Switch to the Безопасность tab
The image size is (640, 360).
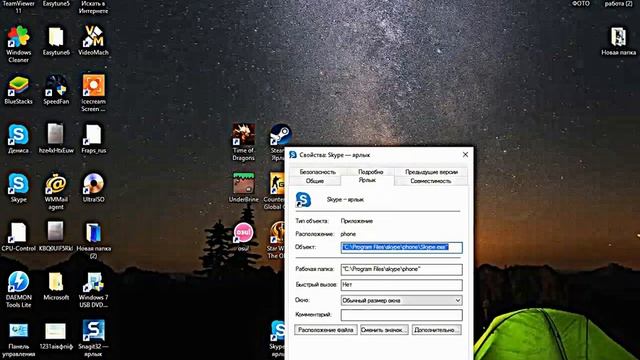[318, 172]
